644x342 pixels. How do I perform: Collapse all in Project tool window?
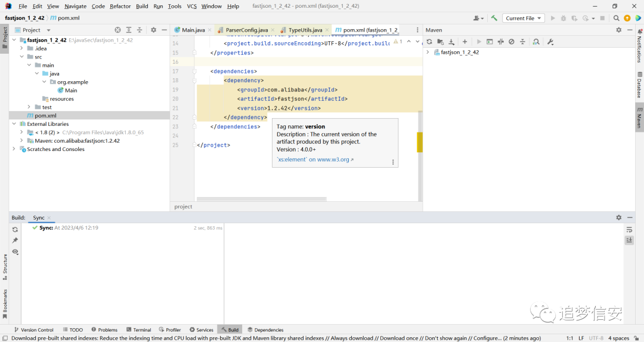click(x=140, y=30)
